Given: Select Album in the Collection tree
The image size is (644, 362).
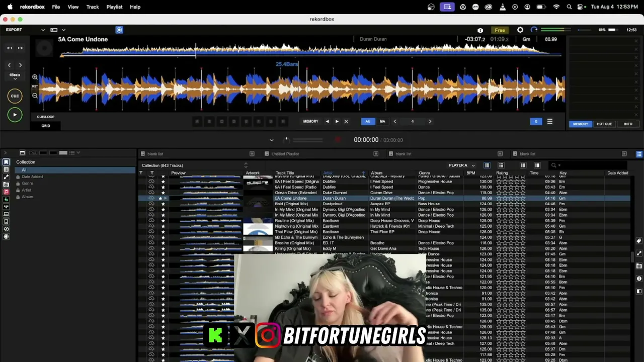Looking at the screenshot, I should (x=27, y=197).
